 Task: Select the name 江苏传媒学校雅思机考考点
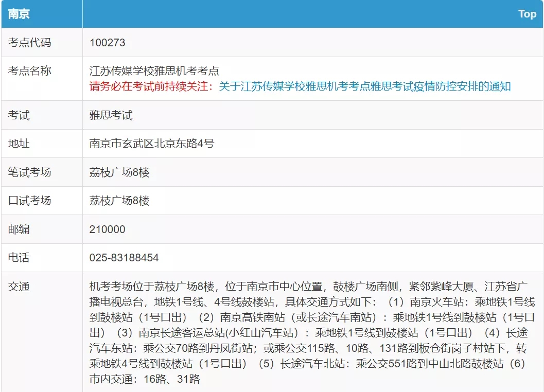(x=154, y=71)
